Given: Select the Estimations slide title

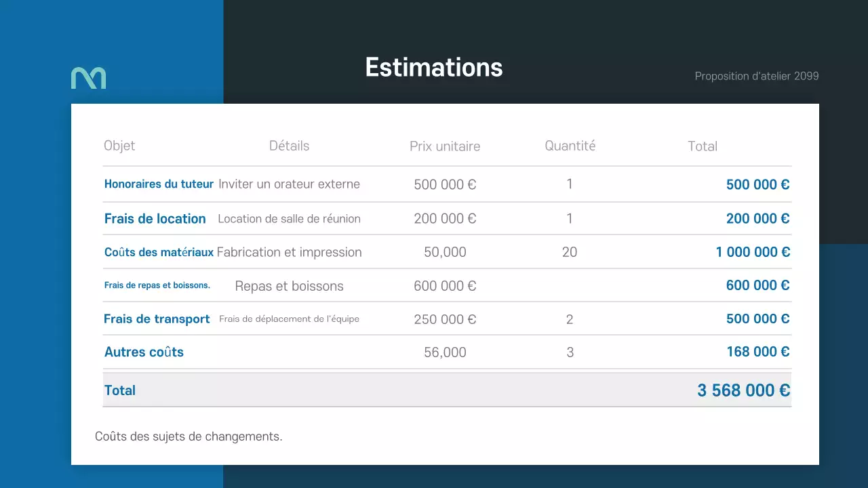Looking at the screenshot, I should tap(434, 68).
